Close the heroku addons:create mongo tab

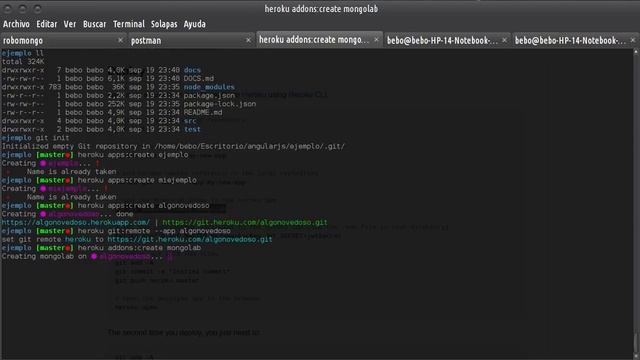point(376,40)
